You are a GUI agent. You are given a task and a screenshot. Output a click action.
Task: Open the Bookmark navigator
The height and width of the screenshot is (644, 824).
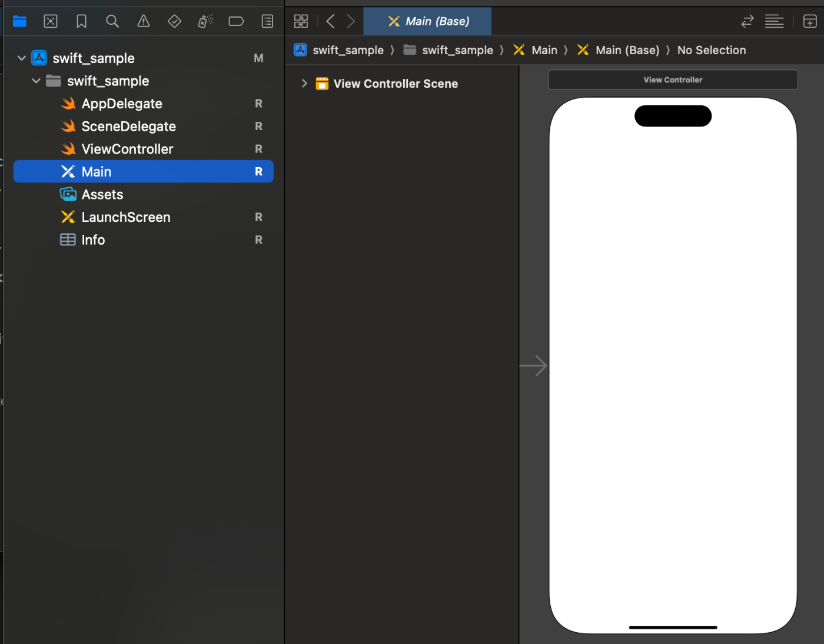coord(82,22)
